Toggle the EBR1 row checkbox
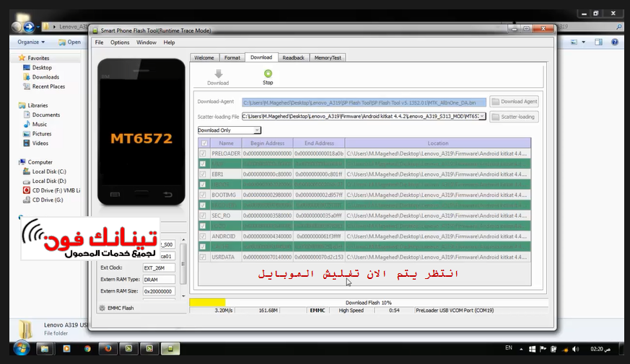The height and width of the screenshot is (364, 630). pos(203,174)
